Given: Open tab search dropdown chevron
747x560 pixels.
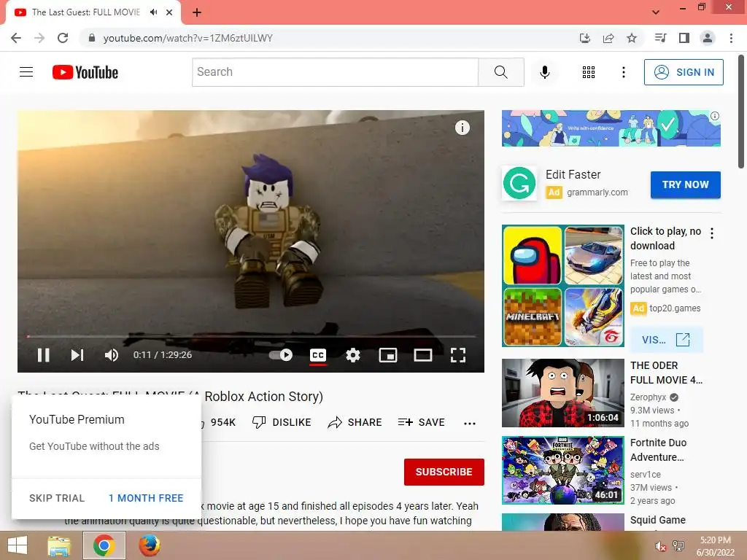Looking at the screenshot, I should point(656,12).
